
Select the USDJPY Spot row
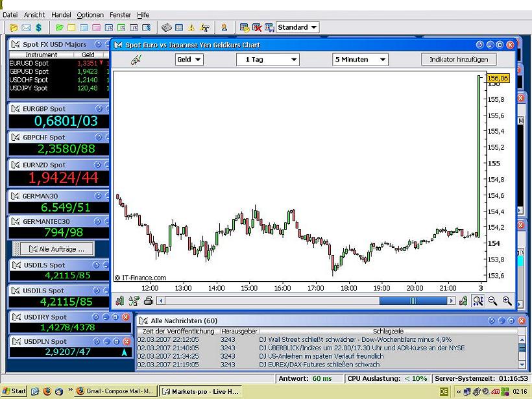(59, 88)
